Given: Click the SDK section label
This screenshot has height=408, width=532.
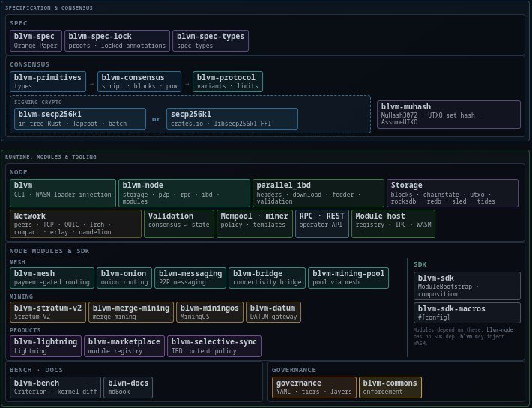Looking at the screenshot, I should click(x=420, y=265).
